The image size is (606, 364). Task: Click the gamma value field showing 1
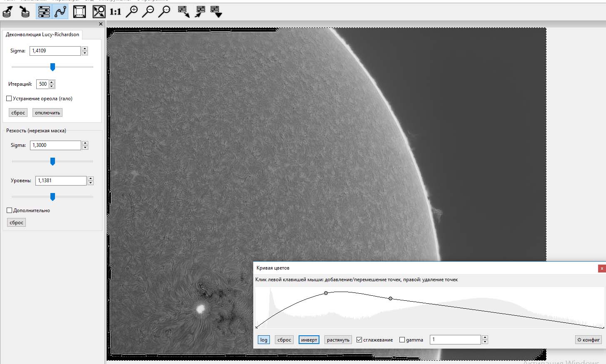(455, 339)
